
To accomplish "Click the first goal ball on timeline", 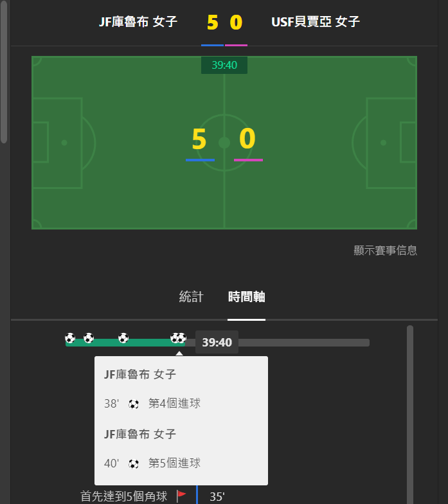I will coord(70,338).
